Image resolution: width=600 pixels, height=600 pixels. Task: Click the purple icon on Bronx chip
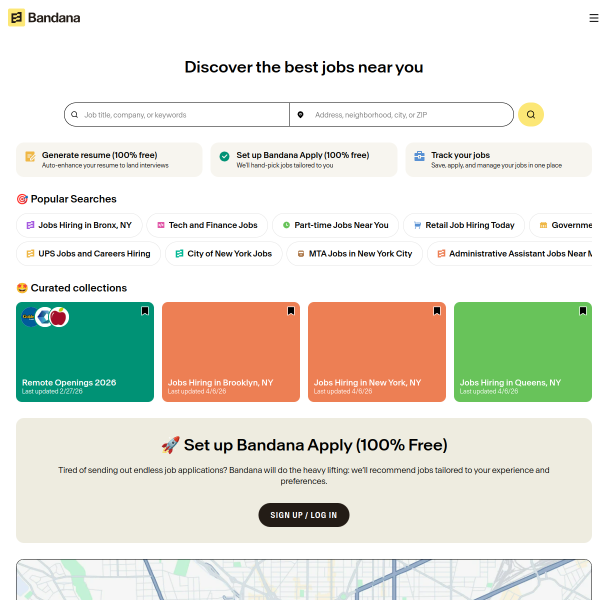[30, 225]
